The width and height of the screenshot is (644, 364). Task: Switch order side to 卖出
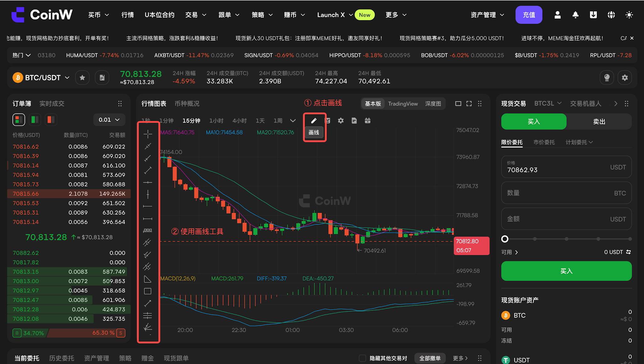click(x=599, y=122)
